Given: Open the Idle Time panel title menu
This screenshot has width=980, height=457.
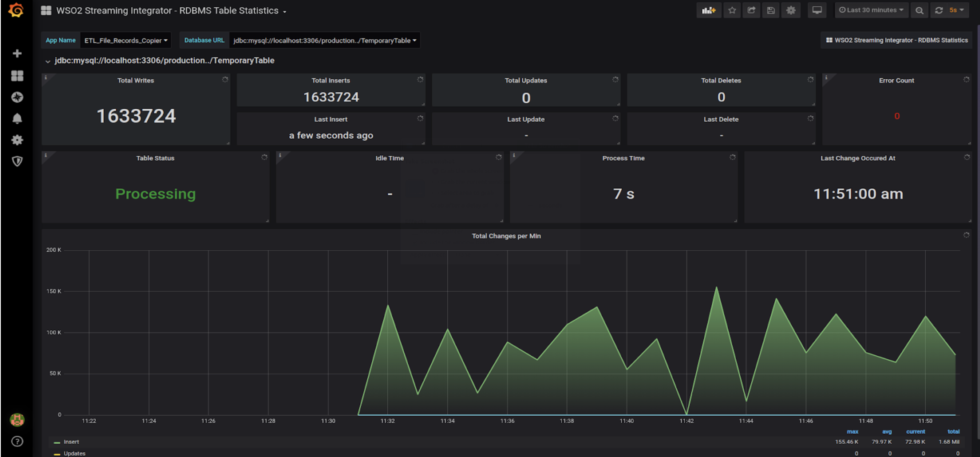Looking at the screenshot, I should point(390,158).
